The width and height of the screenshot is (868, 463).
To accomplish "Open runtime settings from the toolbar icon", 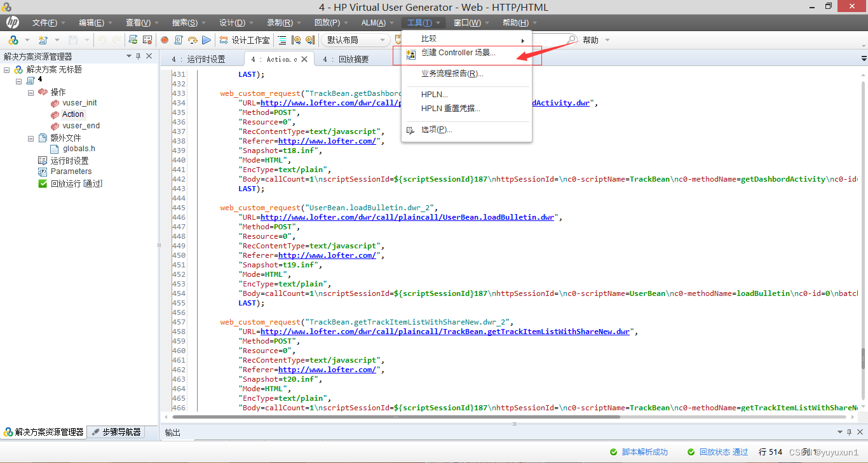I will (147, 40).
